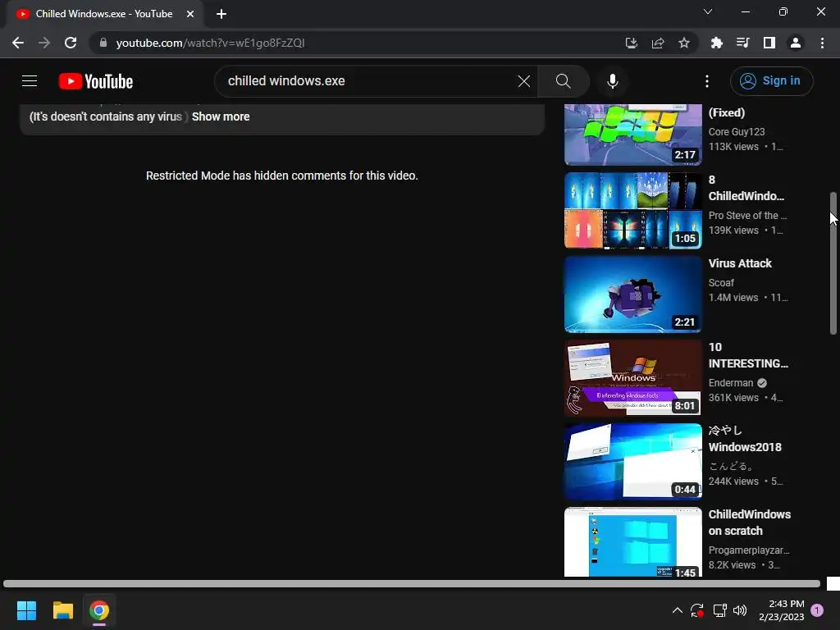Screen dimensions: 840x630
Task: Click the padlock site info icon
Action: (x=103, y=43)
